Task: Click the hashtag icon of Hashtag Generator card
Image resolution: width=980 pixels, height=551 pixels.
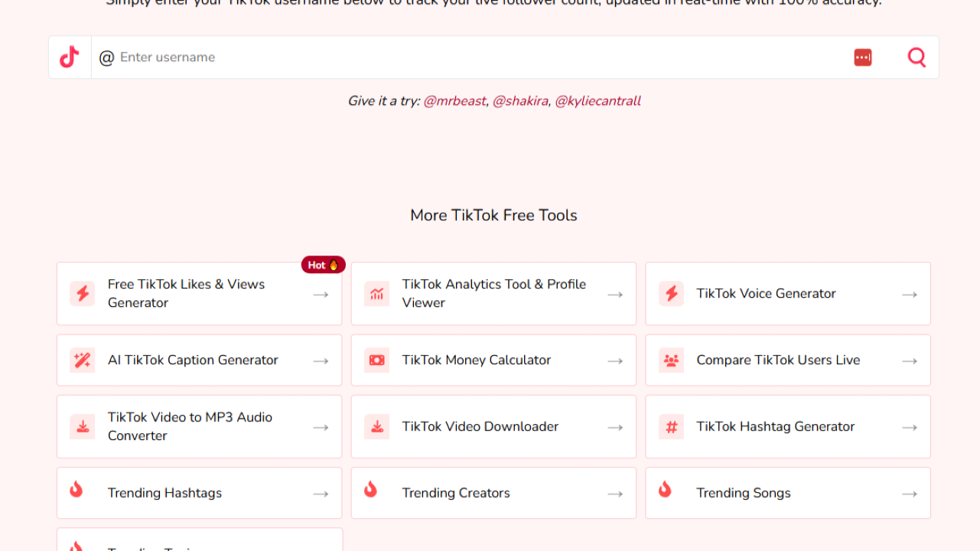Action: click(x=671, y=427)
